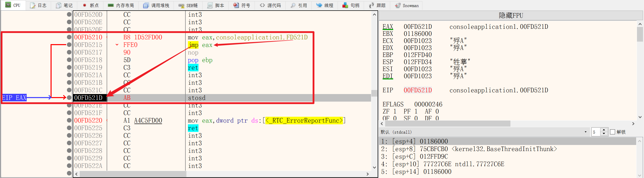Select the jmp eax instruction line
Screen dimensions: 644x178
200,45
